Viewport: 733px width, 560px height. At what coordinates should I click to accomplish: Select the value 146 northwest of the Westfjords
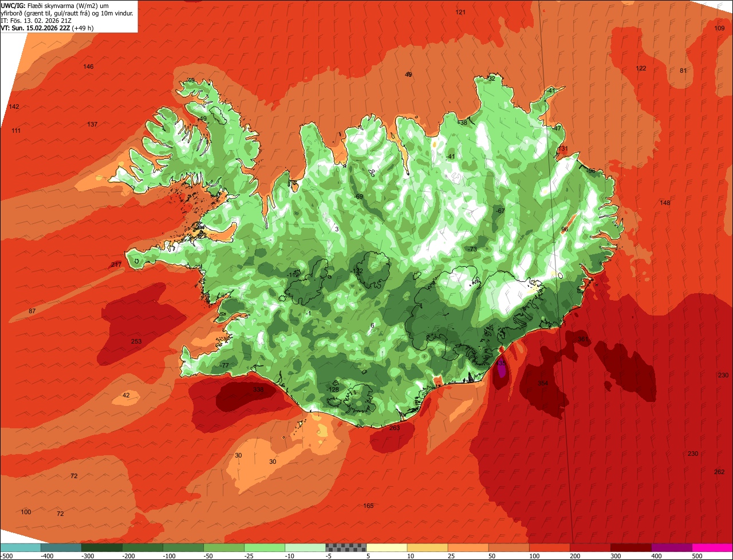[88, 66]
